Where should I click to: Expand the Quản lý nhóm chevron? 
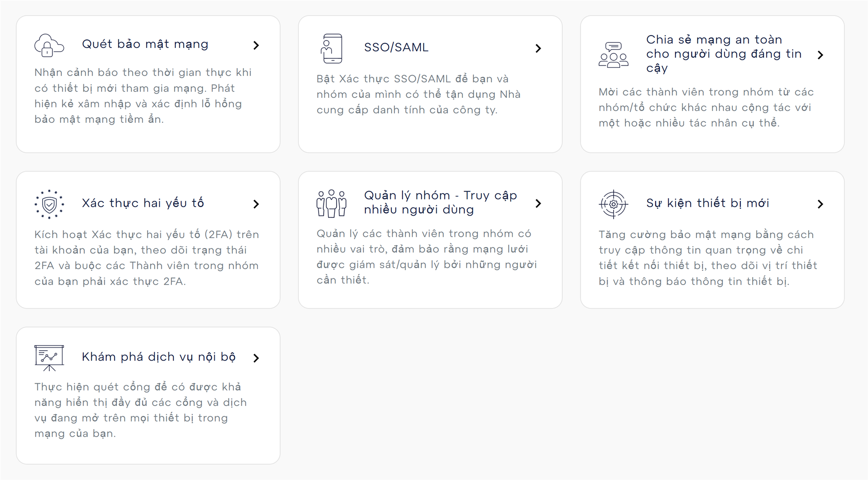click(x=538, y=203)
